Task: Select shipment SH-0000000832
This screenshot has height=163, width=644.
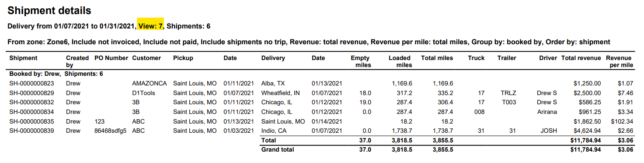Action: [31, 102]
